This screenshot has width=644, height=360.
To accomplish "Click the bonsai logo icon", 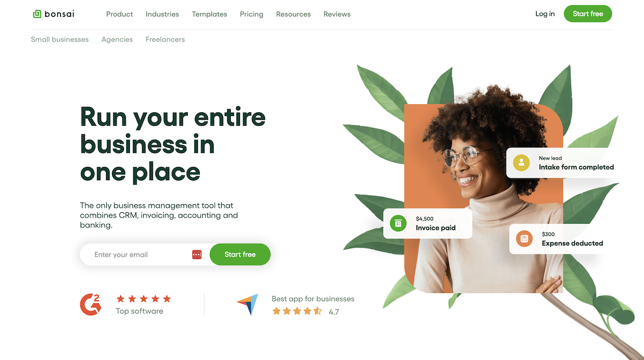I will coord(37,14).
